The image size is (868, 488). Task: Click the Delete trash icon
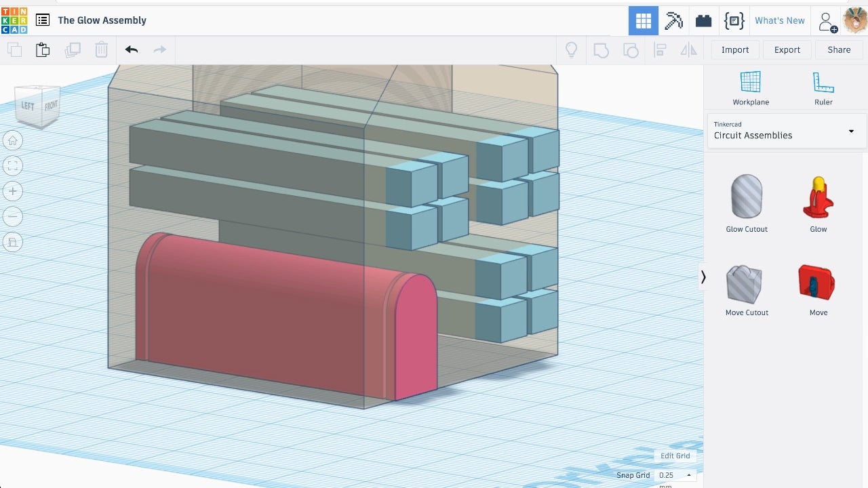[101, 49]
